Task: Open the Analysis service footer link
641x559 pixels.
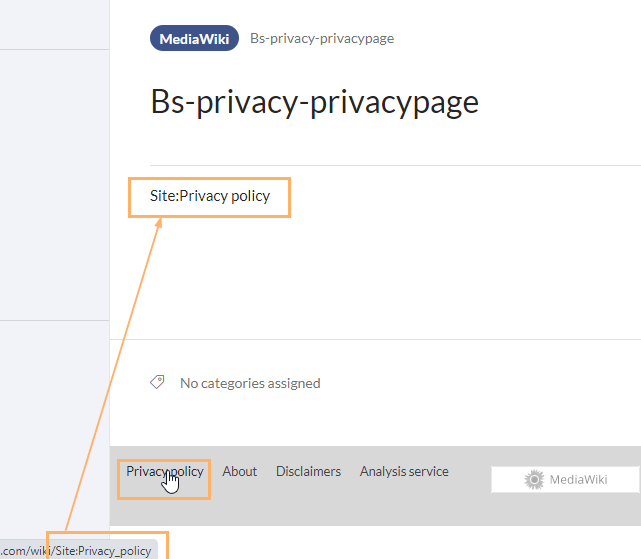Action: [x=404, y=471]
